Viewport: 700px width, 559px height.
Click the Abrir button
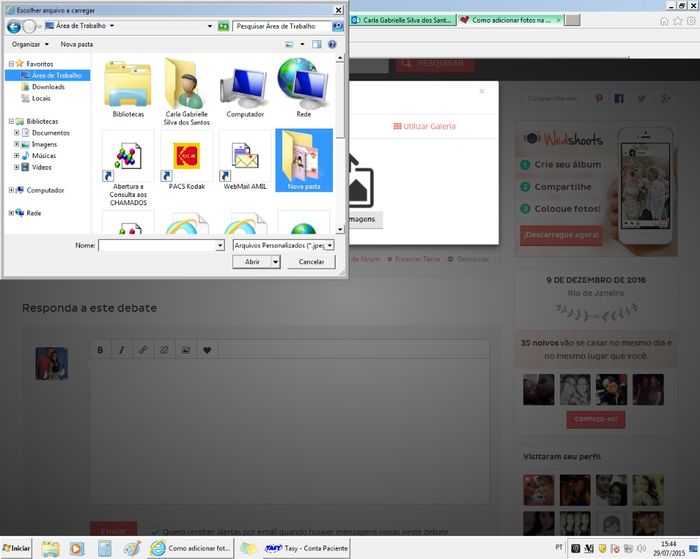tap(252, 262)
